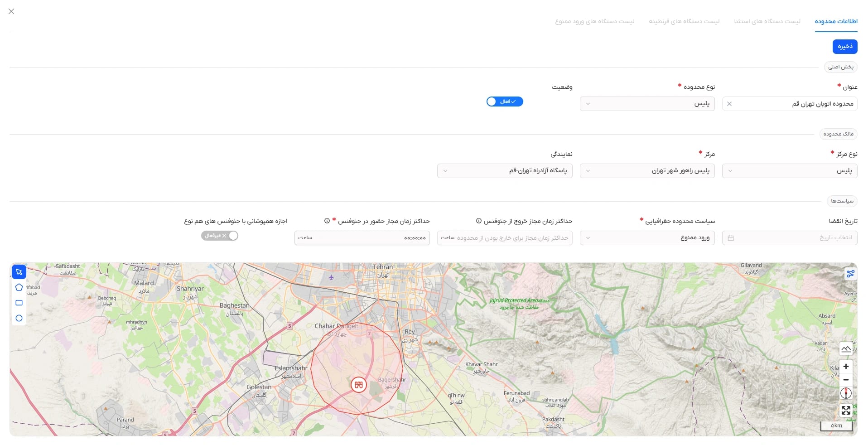Viewport: 868px width, 445px height.
Task: Click the share icon on the map
Action: point(850,273)
